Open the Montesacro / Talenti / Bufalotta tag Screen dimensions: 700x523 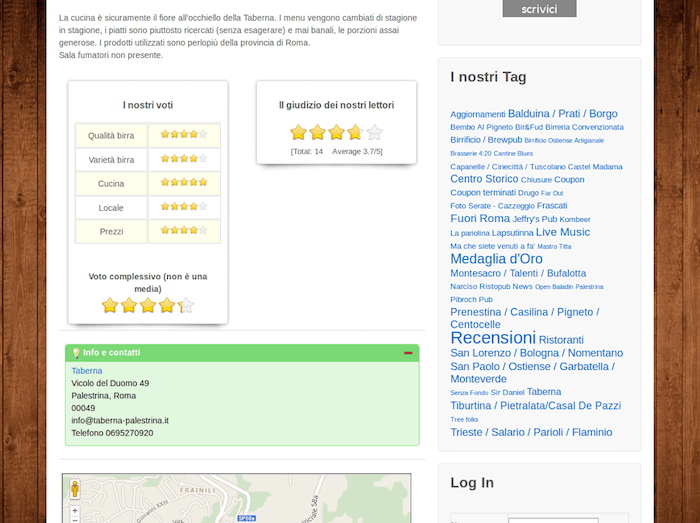click(518, 273)
